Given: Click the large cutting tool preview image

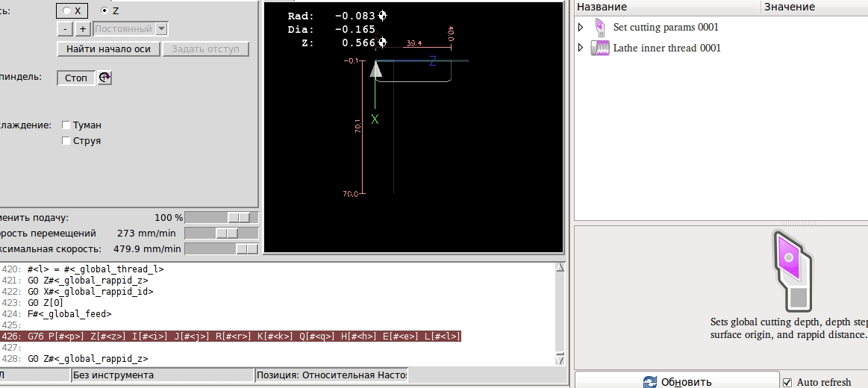Looking at the screenshot, I should (x=793, y=271).
